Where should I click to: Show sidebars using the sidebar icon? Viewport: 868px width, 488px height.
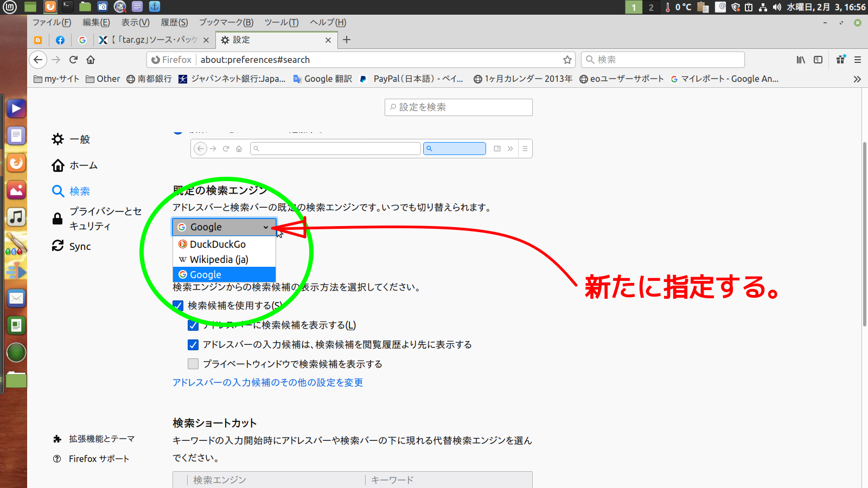(818, 60)
